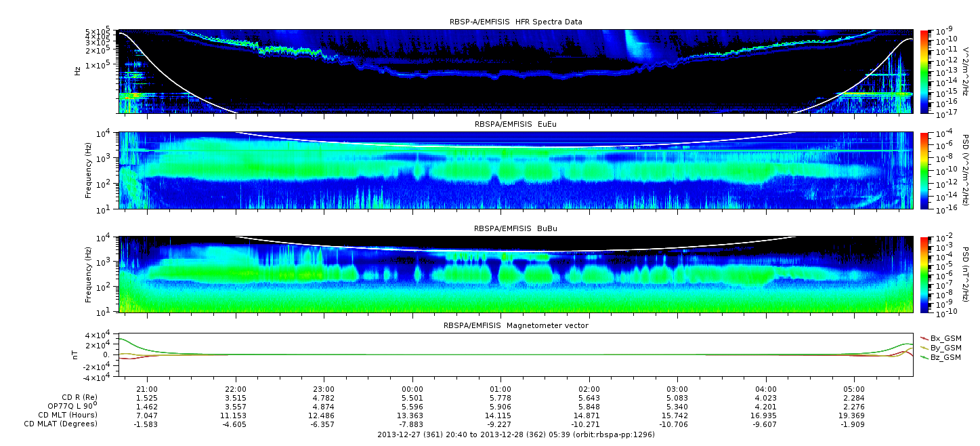980x446 pixels.
Task: Click the RBSP-A/EMFISIS HFR Spectra Data title
Action: click(515, 22)
